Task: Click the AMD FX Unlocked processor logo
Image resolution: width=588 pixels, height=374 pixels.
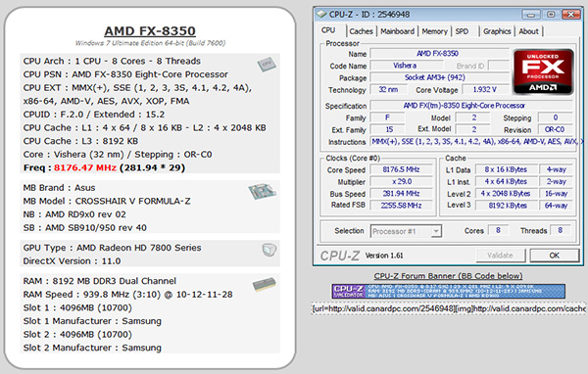Action: [543, 71]
